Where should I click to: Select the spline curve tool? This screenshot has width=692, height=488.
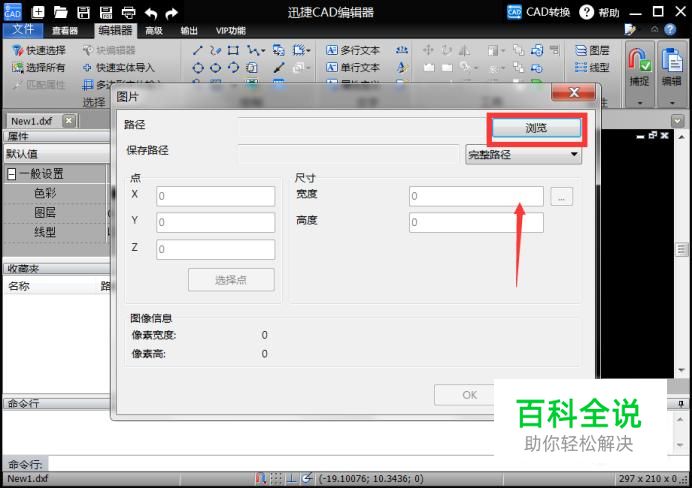pyautogui.click(x=215, y=50)
